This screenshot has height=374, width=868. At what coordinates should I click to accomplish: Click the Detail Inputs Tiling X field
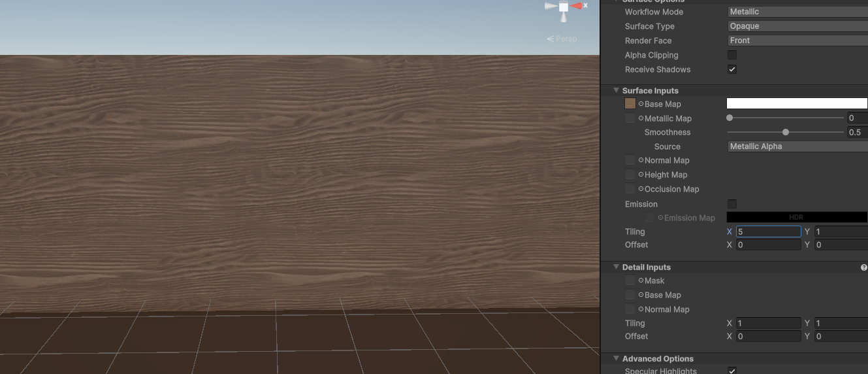click(768, 323)
